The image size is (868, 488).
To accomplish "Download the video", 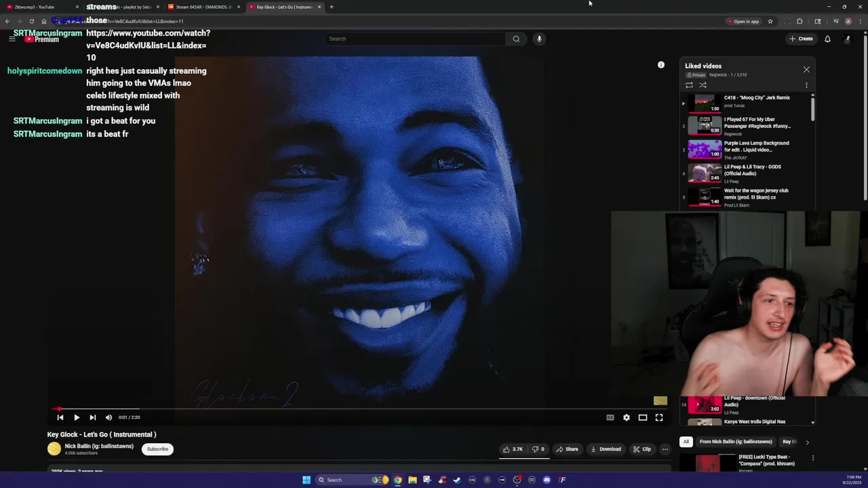I will (x=606, y=449).
